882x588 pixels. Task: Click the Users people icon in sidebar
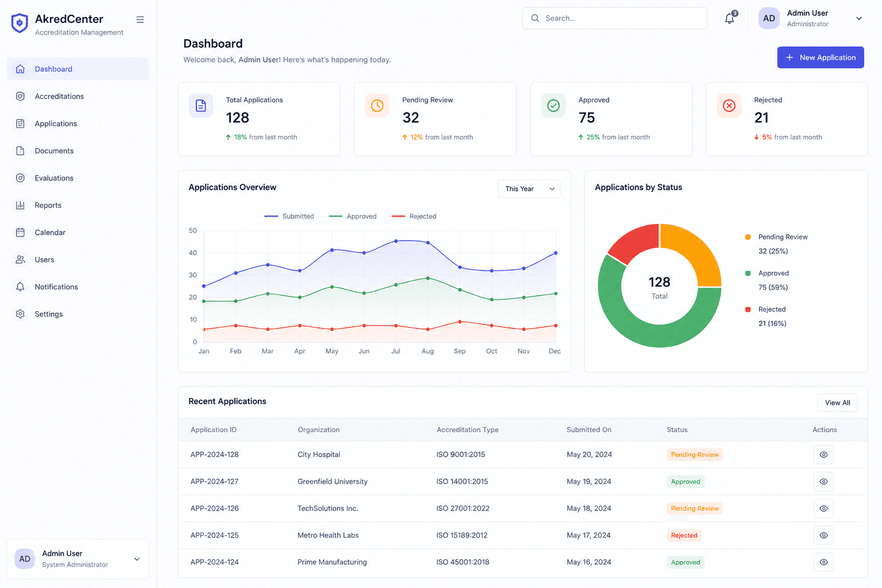point(20,260)
